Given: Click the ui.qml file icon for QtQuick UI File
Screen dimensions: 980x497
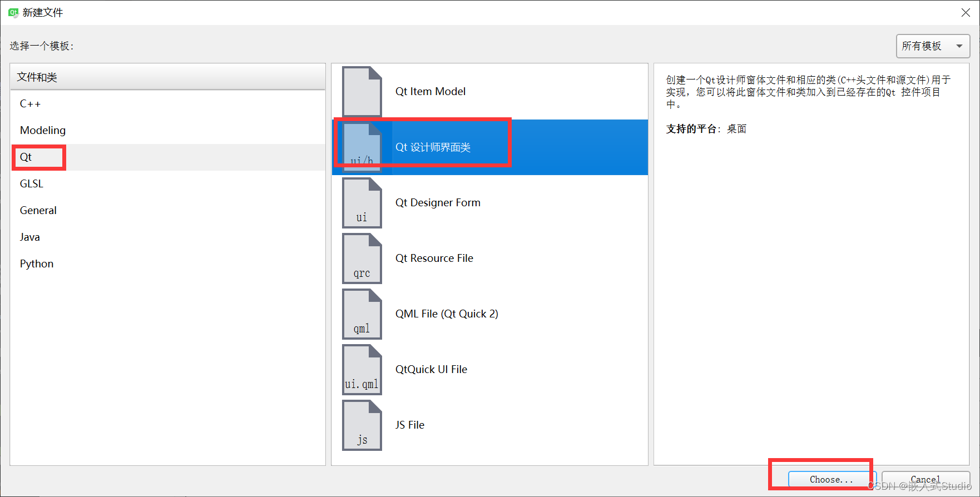Looking at the screenshot, I should click(362, 370).
